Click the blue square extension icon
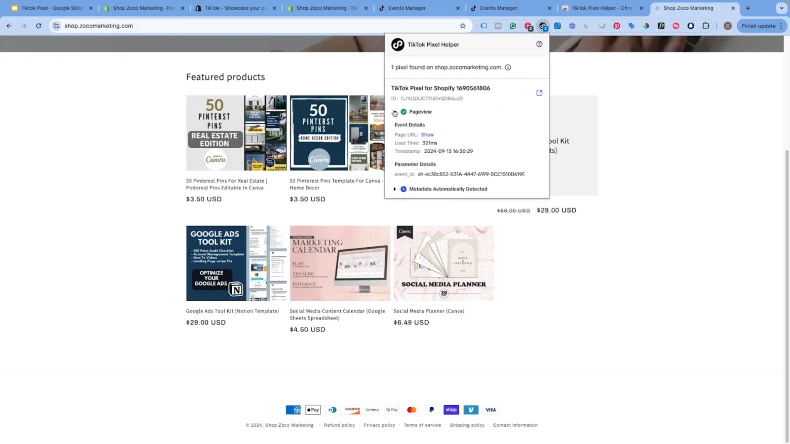790x444 pixels. coord(557,26)
